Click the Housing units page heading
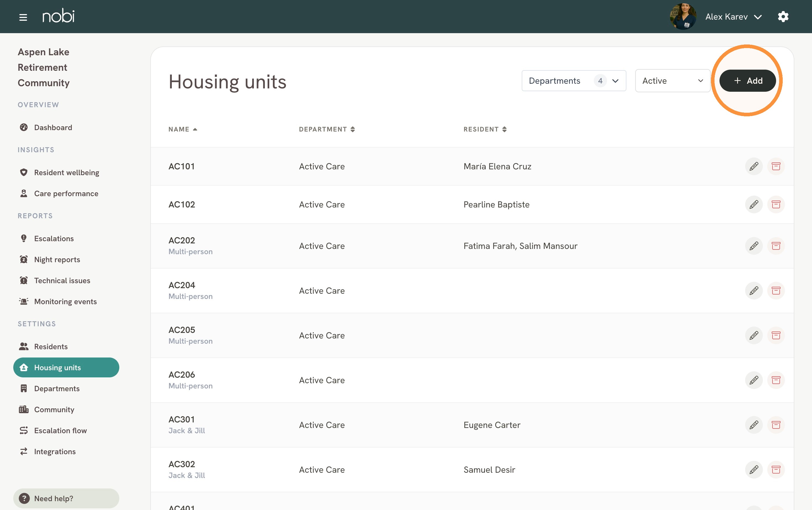812x510 pixels. (227, 82)
